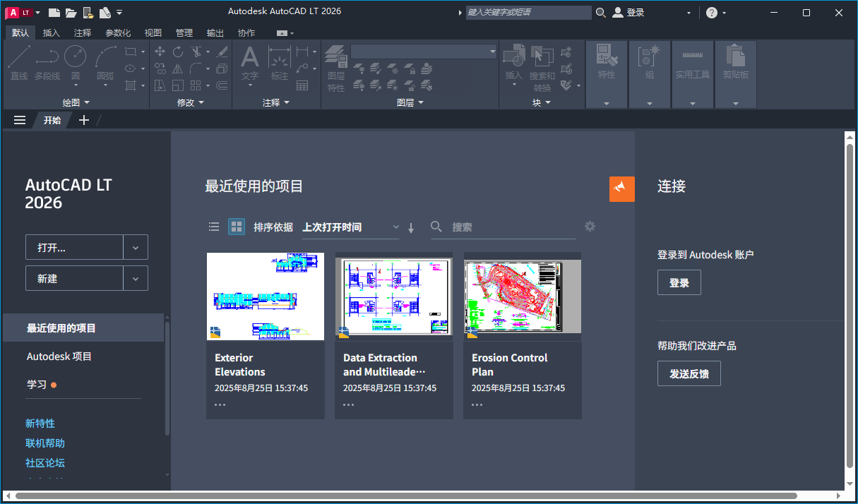Switch to the 插入 ribbon tab

click(52, 32)
